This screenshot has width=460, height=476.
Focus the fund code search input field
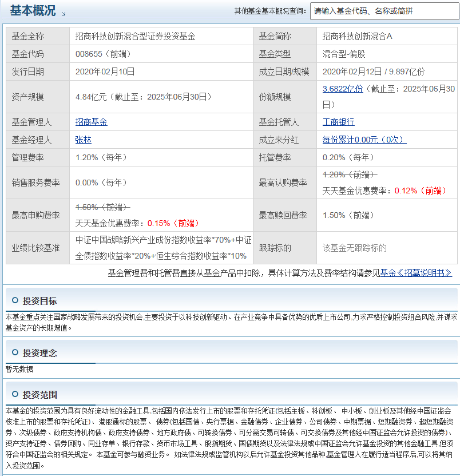coord(384,11)
